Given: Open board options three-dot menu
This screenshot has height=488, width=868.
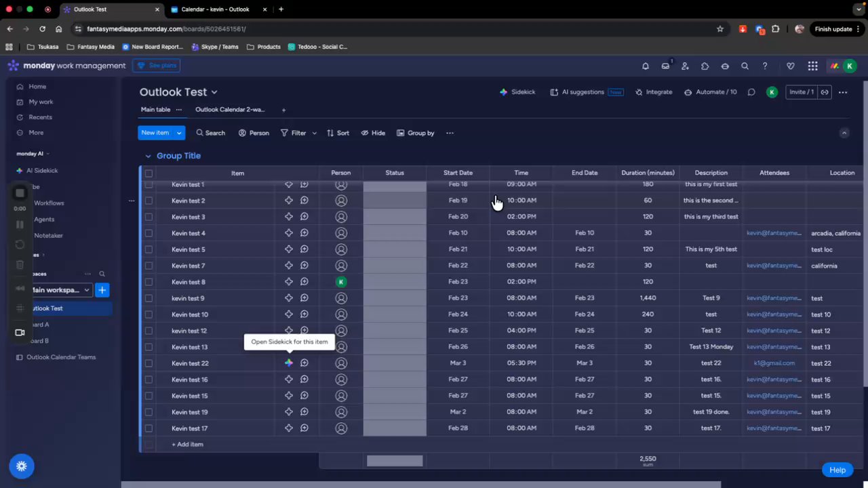Looking at the screenshot, I should 843,92.
